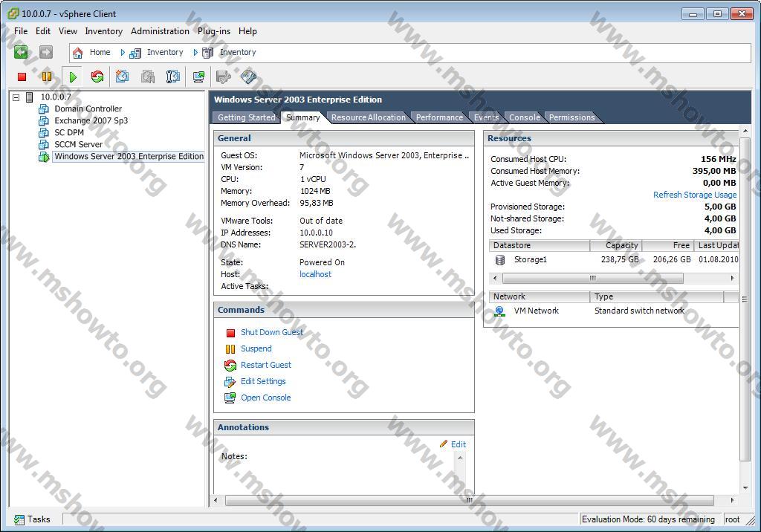Click the Domain Controller VM icon
Screen dimensions: 761x532
click(44, 108)
